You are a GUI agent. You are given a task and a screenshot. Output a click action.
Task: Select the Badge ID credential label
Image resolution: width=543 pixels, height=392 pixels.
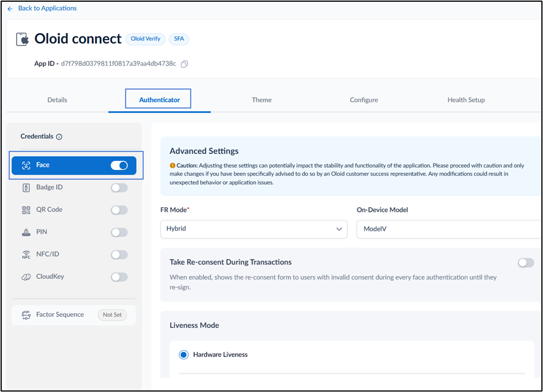click(x=49, y=187)
